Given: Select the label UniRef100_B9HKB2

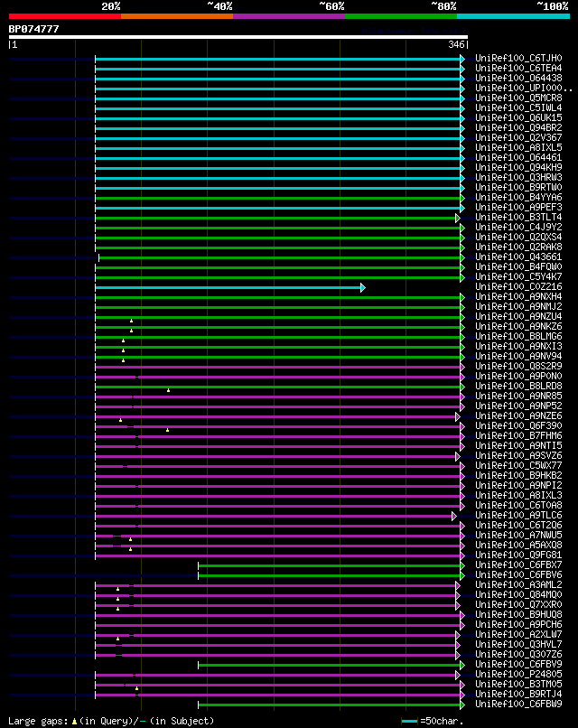Looking at the screenshot, I should pyautogui.click(x=518, y=475).
